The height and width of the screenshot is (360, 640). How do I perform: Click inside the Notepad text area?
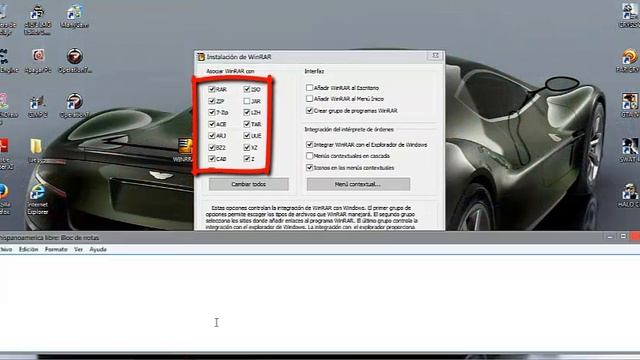[320, 303]
